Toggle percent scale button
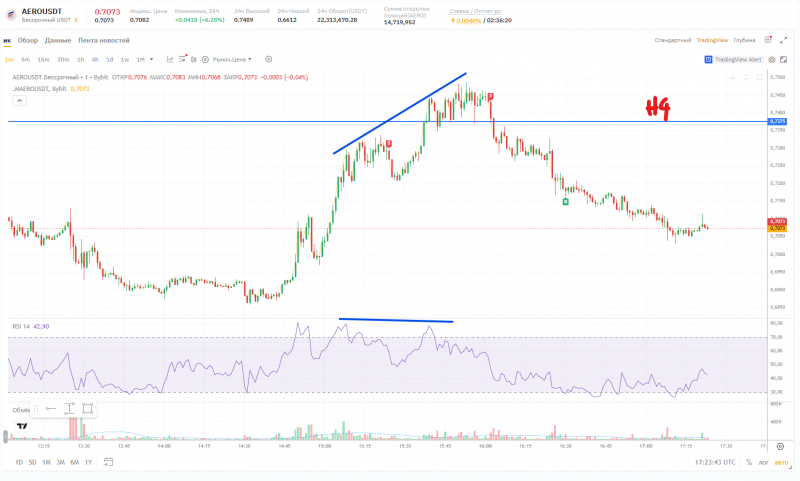Image resolution: width=800 pixels, height=481 pixels. coord(748,462)
